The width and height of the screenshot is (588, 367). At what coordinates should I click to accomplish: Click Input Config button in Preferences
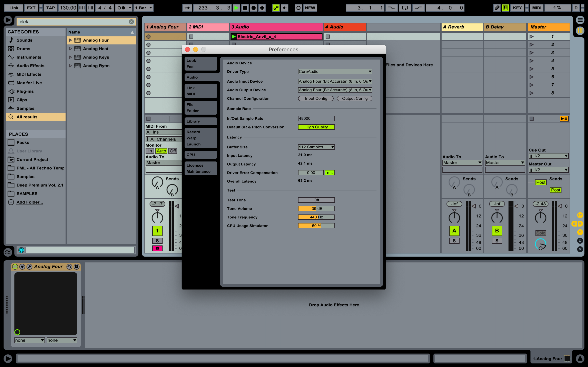click(x=316, y=98)
